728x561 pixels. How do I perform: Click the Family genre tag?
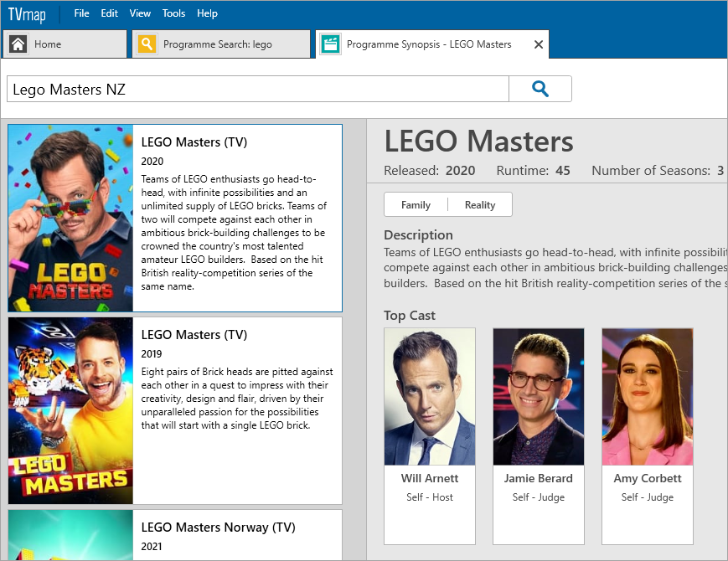(416, 204)
